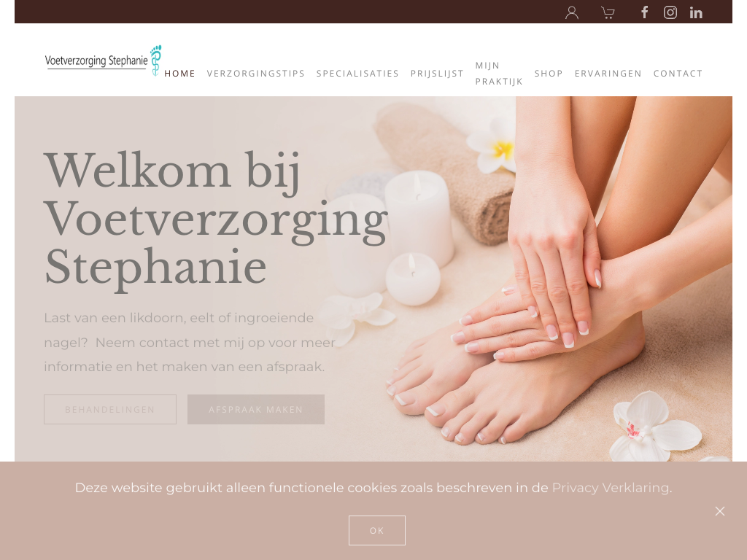Click the Behandelingen button

tap(110, 410)
